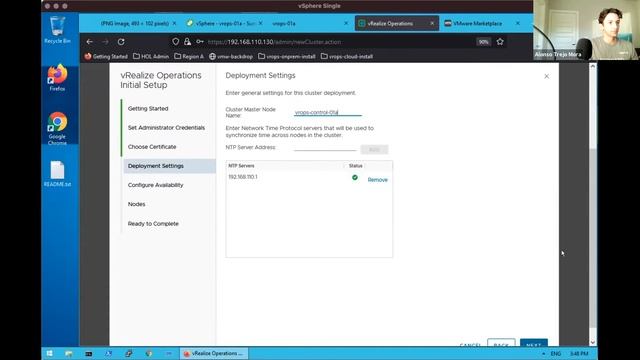Image resolution: width=640 pixels, height=360 pixels.
Task: Switch to the vrops-01a tab
Action: click(x=284, y=23)
